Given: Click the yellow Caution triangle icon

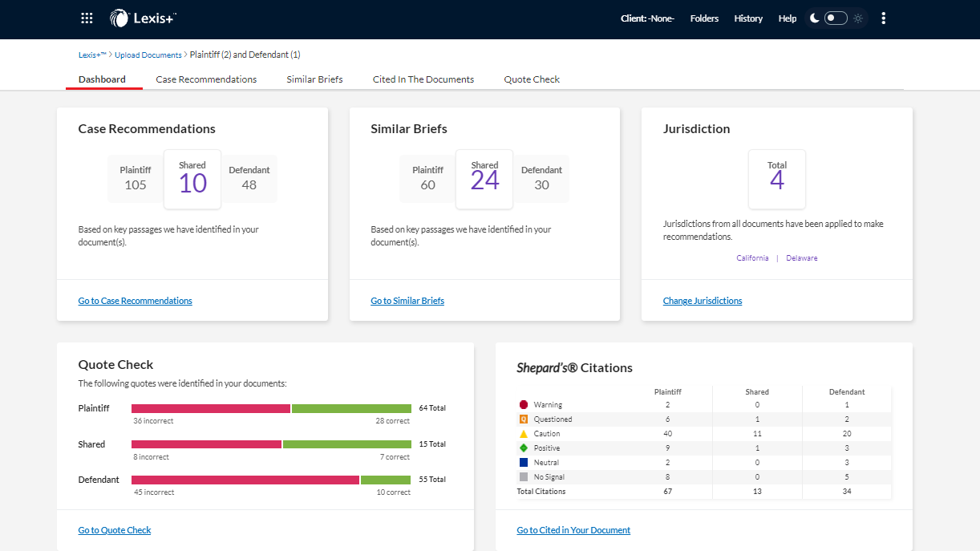Looking at the screenshot, I should click(x=524, y=434).
